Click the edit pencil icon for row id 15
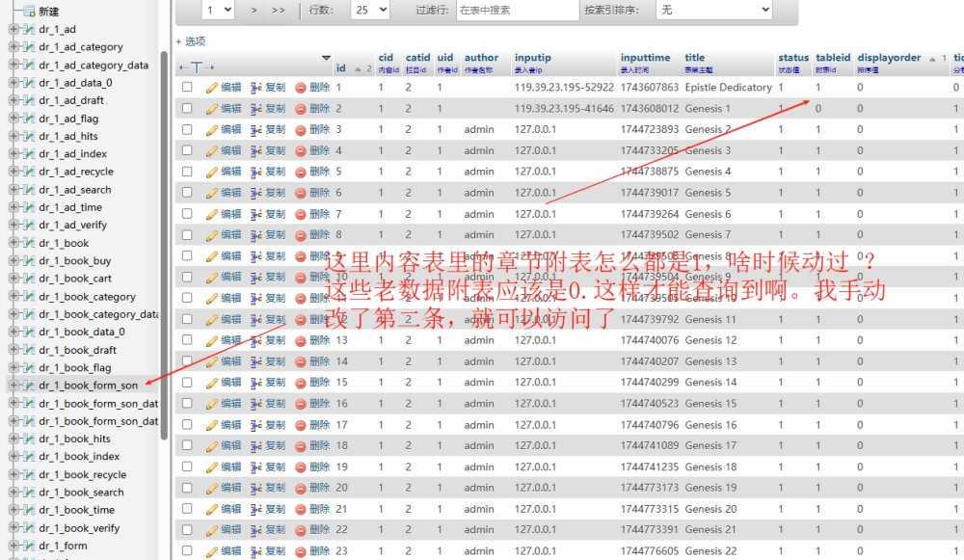This screenshot has height=560, width=964. tap(212, 383)
